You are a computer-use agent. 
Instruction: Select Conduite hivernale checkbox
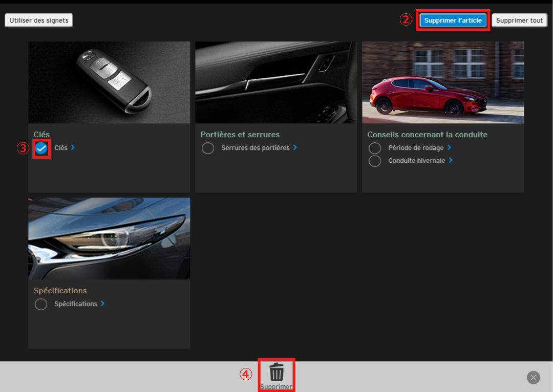click(375, 161)
